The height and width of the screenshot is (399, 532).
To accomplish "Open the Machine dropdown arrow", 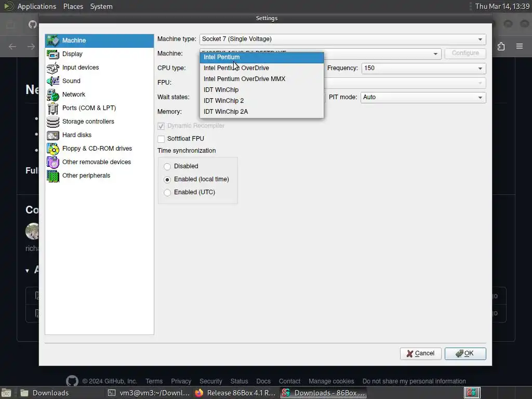I will pos(435,54).
